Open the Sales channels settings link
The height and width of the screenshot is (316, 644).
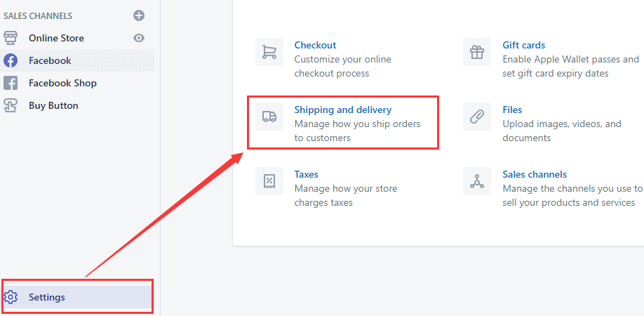click(x=535, y=174)
